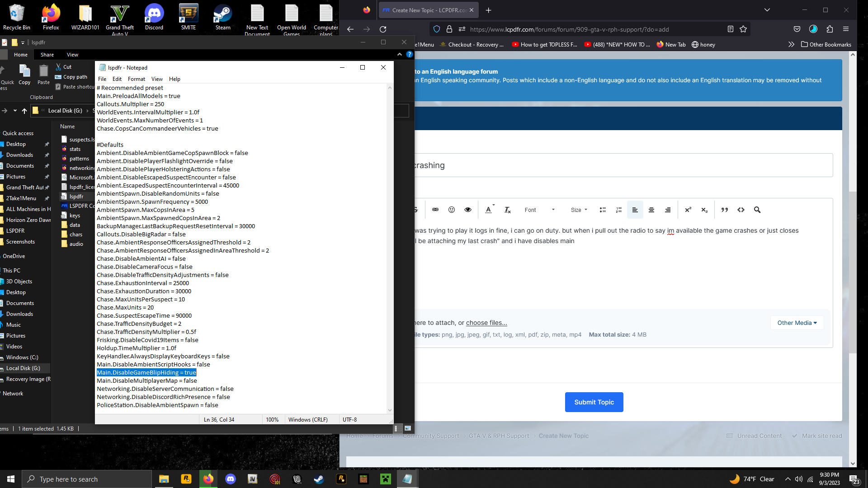The image size is (868, 488).
Task: Switch to the Share ribbon tab
Action: coord(47,55)
